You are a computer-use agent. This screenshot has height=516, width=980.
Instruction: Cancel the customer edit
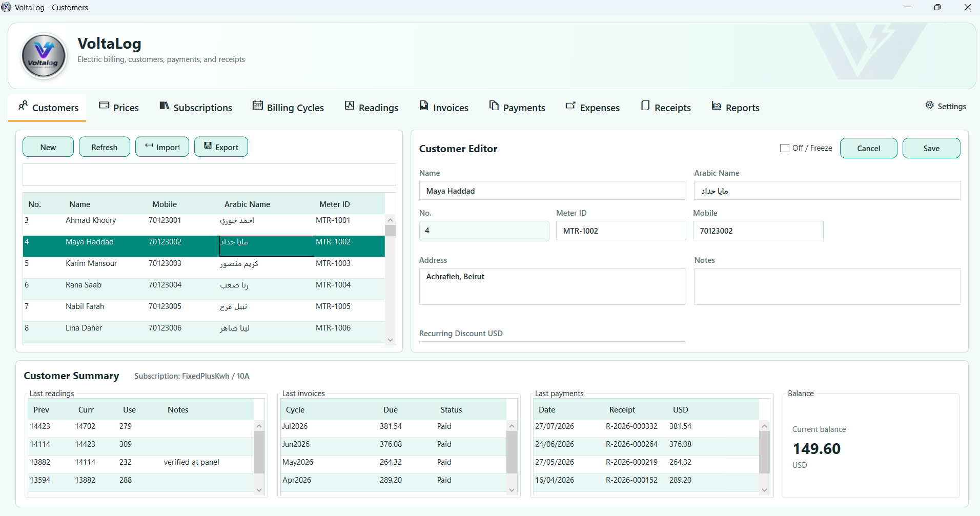click(869, 148)
